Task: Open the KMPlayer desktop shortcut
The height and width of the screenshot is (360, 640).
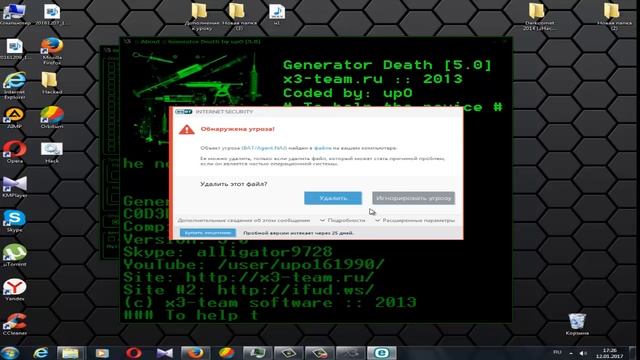Action: tap(14, 187)
